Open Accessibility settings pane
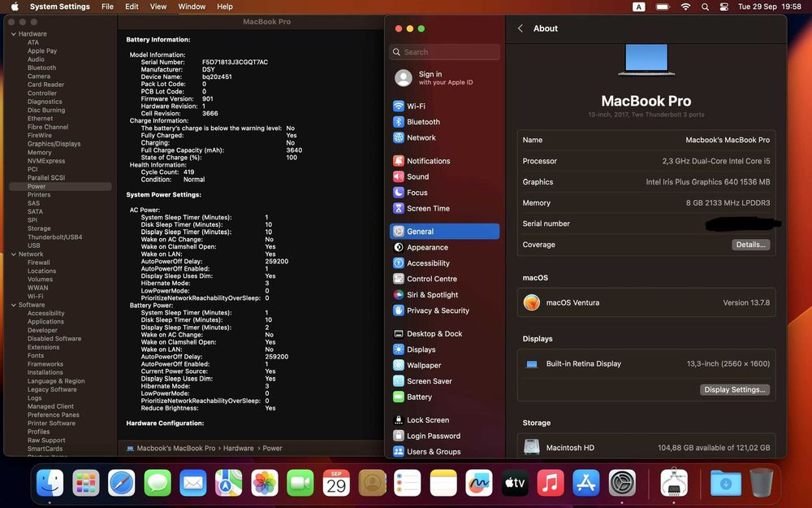 (444, 263)
